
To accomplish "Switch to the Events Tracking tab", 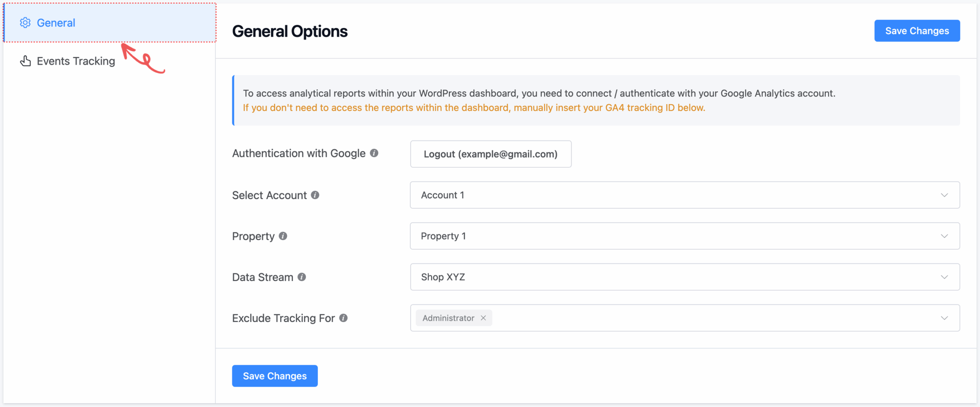I will point(75,60).
